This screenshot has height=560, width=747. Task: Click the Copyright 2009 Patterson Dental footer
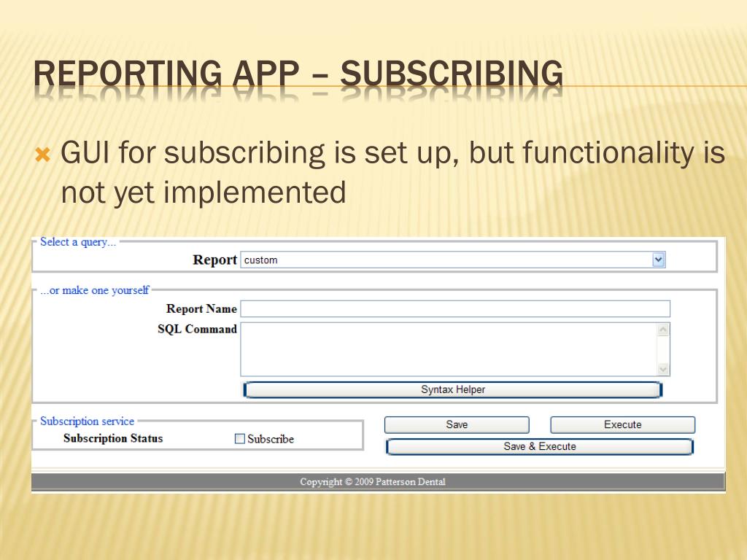(x=373, y=481)
